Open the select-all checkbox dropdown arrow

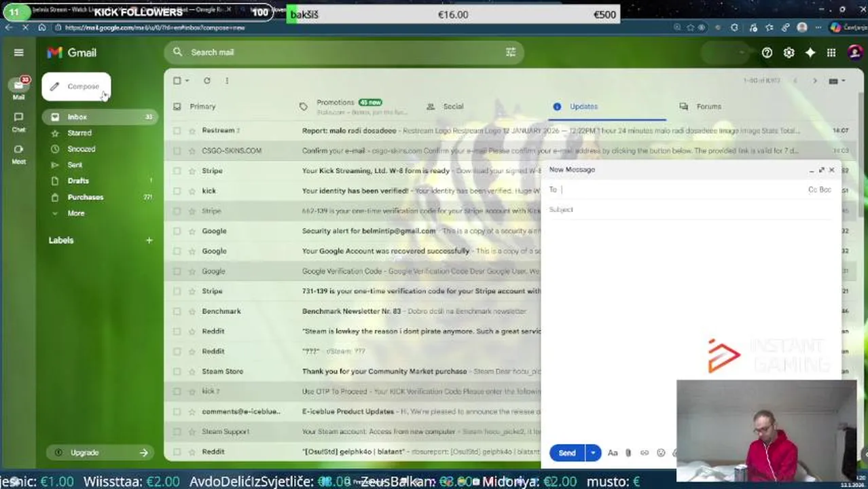coord(188,81)
